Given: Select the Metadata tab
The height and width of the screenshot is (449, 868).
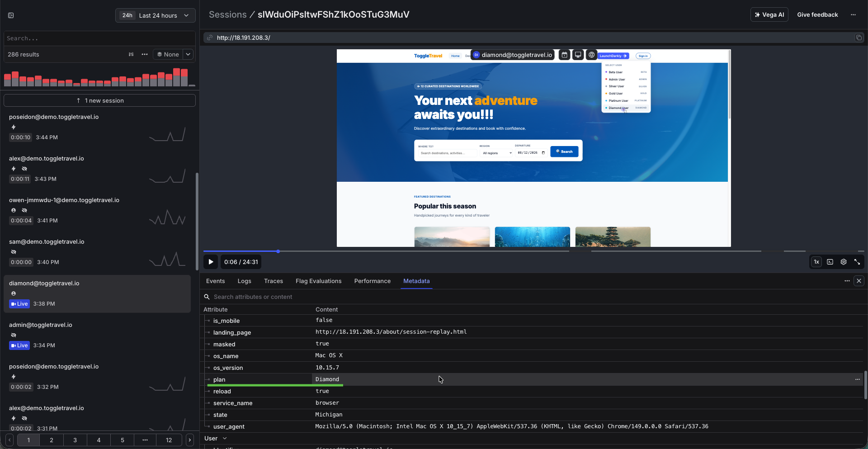Looking at the screenshot, I should point(416,281).
